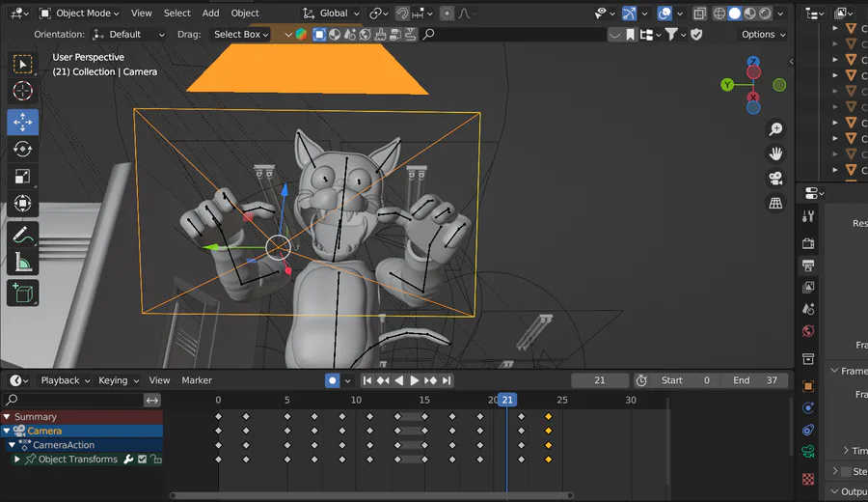Image resolution: width=868 pixels, height=502 pixels.
Task: Activate the Scale tool
Action: [23, 177]
